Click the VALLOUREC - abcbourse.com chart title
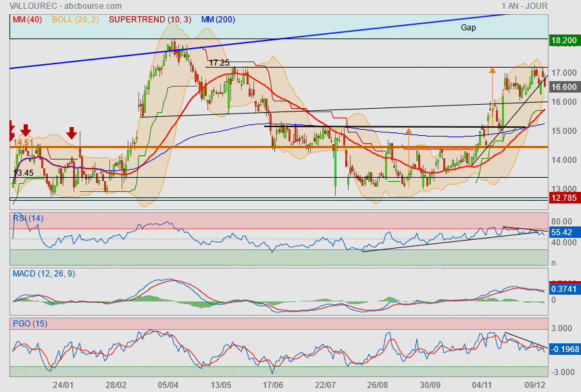The image size is (581, 392). point(66,6)
